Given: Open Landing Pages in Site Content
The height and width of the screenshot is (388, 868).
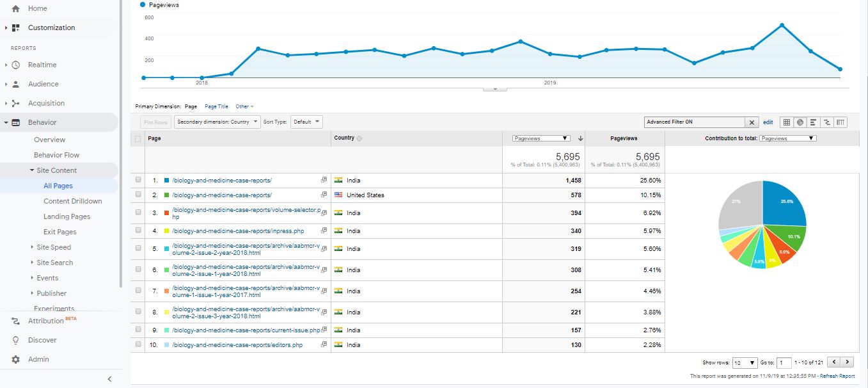Looking at the screenshot, I should (67, 216).
